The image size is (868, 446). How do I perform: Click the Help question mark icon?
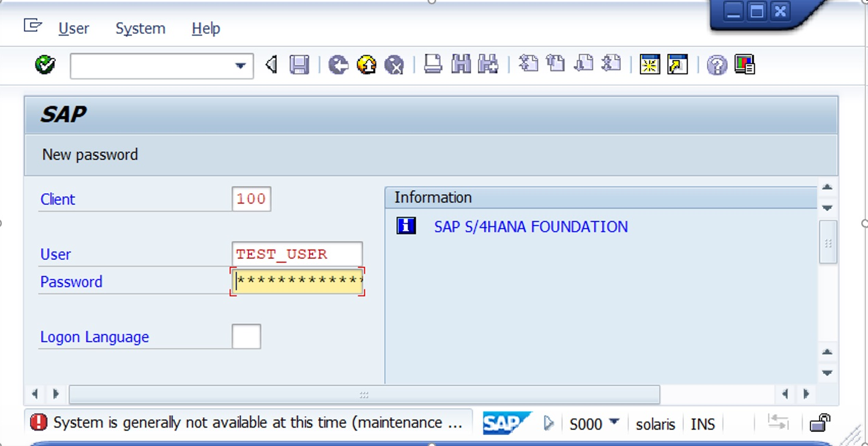[717, 65]
